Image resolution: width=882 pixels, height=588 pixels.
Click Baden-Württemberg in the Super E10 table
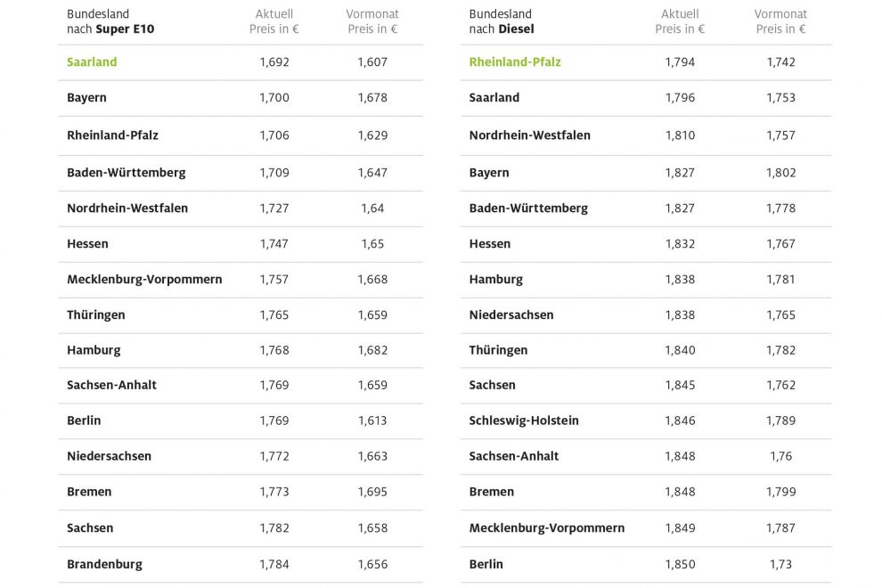pos(126,173)
